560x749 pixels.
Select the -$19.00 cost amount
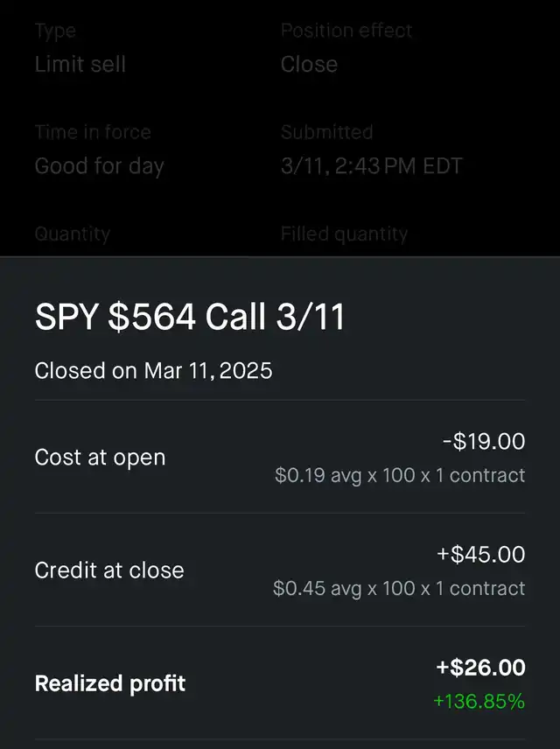point(483,442)
